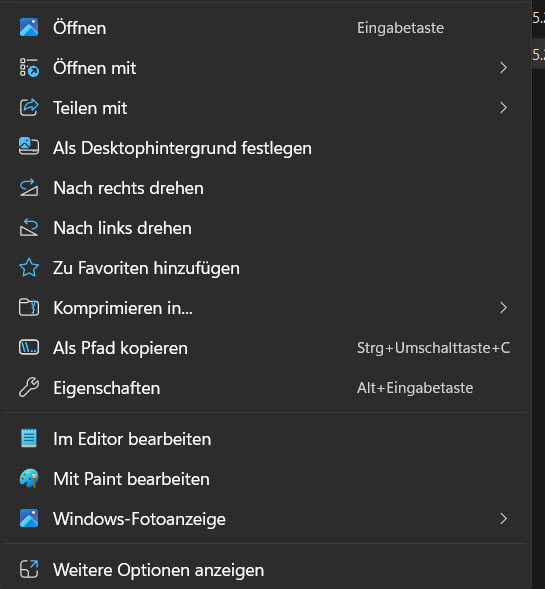Select Als Pfad kopieren
The image size is (545, 589).
coord(266,348)
